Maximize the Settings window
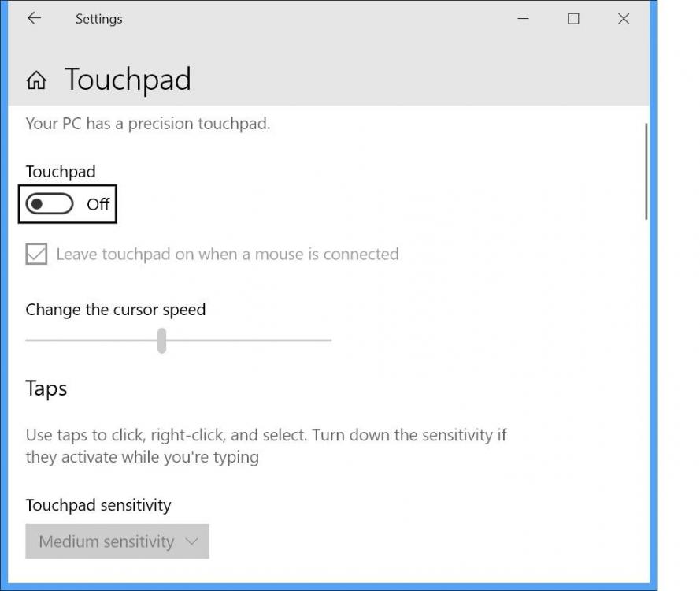The height and width of the screenshot is (591, 700). click(573, 19)
